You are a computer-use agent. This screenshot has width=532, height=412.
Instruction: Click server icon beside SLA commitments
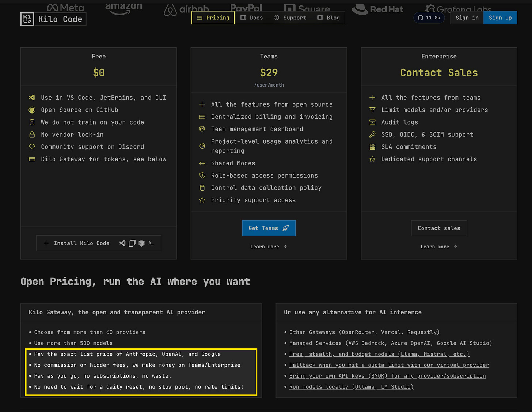[x=372, y=147]
